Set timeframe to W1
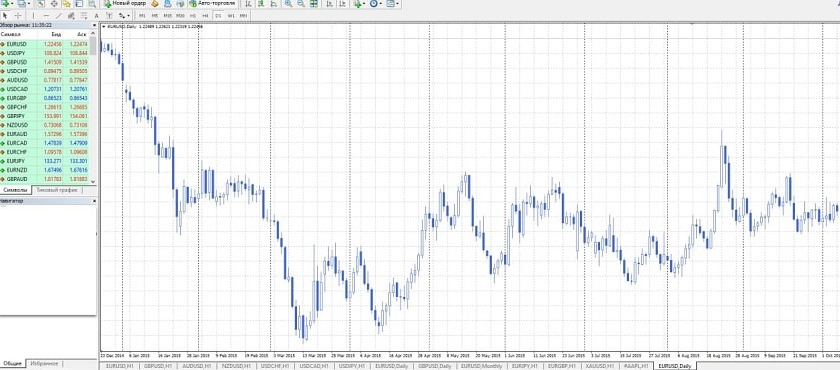This screenshot has height=370, width=840. pos(231,16)
